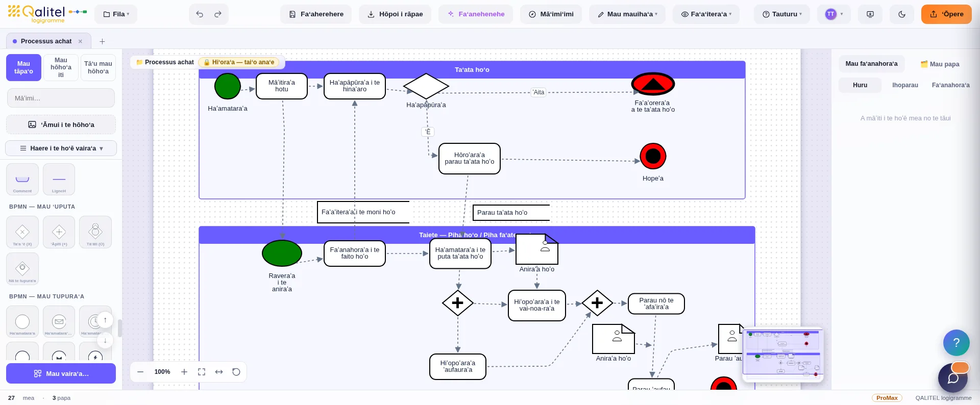Click the 'Ōpere share button
The width and height of the screenshot is (980, 405).
tap(946, 14)
